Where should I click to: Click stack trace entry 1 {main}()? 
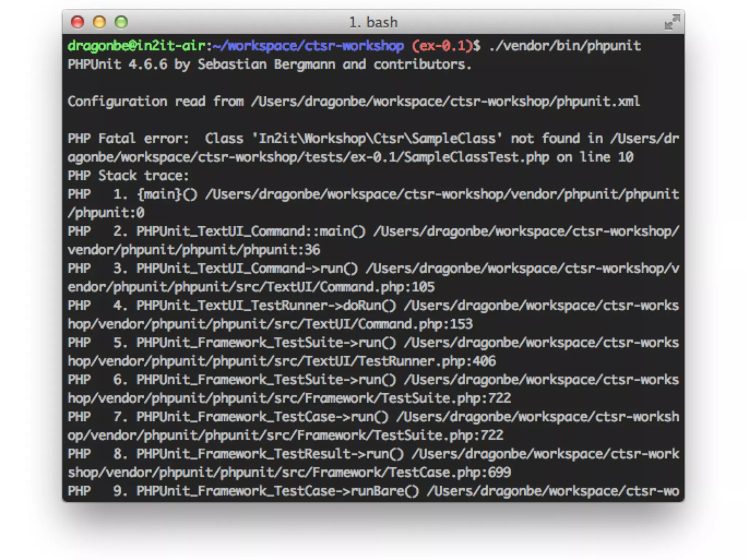[167, 194]
